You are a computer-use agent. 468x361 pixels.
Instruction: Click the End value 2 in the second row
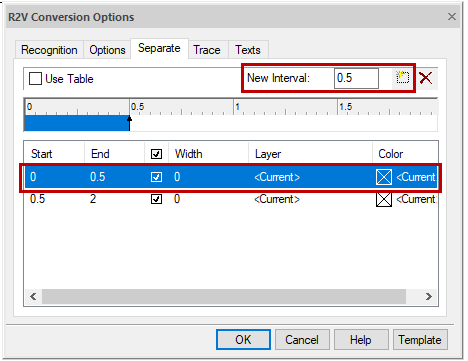[x=93, y=199]
